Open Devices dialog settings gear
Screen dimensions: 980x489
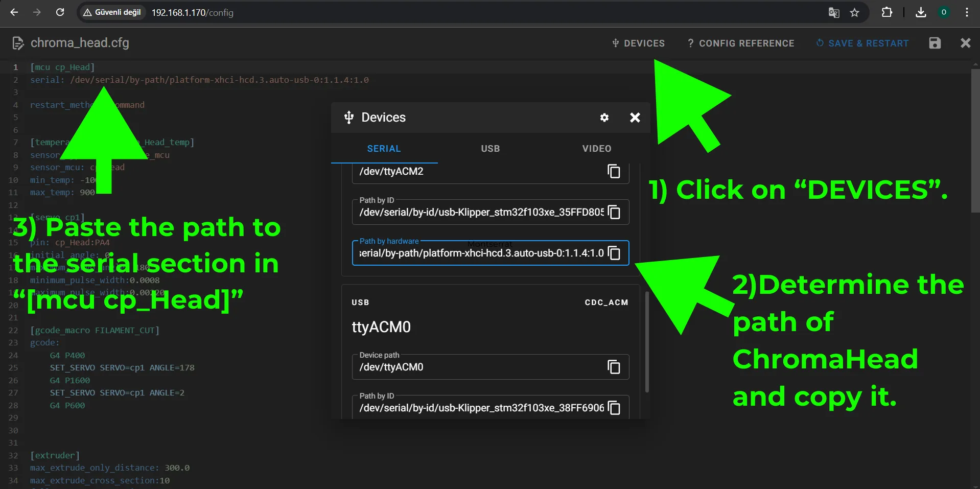point(604,118)
